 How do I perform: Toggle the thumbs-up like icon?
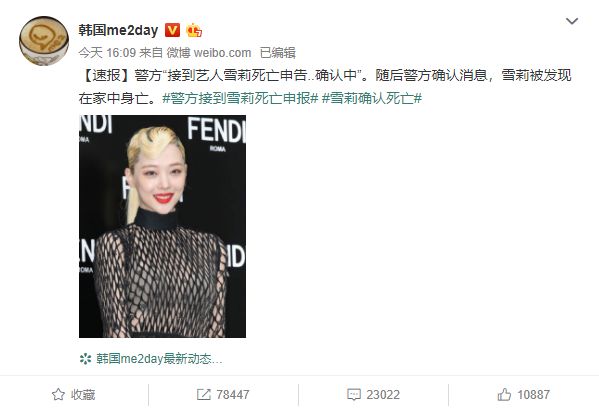[x=504, y=394]
